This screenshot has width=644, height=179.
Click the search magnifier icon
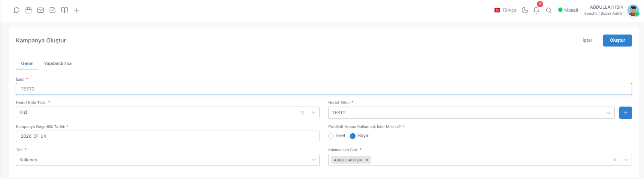coord(548,10)
